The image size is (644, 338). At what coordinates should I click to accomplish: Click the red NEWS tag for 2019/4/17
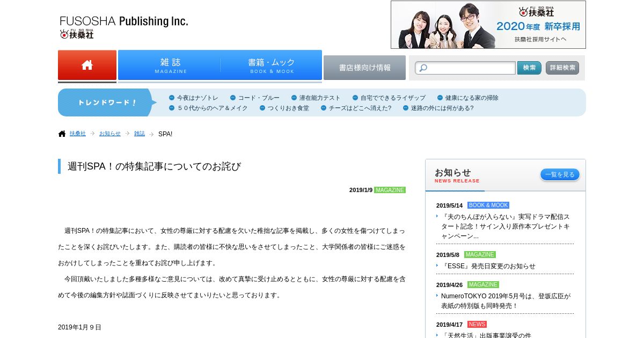point(477,325)
